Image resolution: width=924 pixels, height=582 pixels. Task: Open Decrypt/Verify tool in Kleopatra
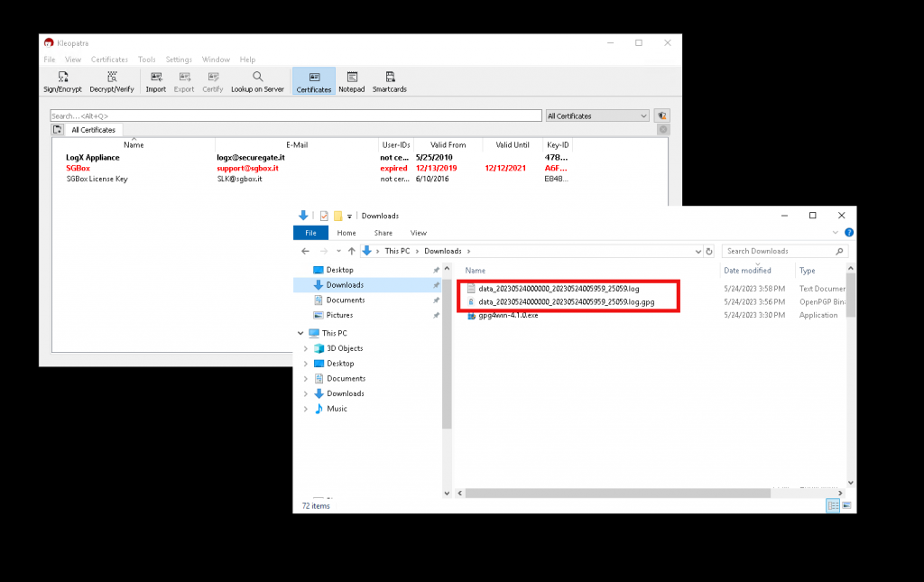click(112, 82)
